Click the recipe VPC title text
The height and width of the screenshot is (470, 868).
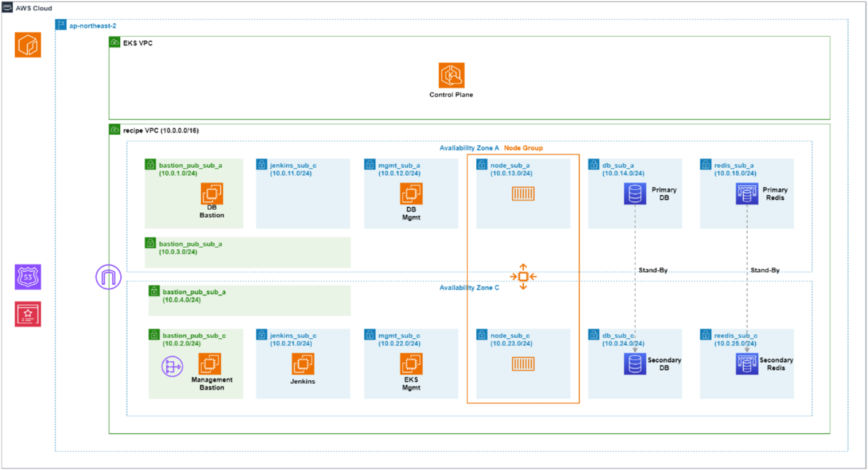[161, 131]
